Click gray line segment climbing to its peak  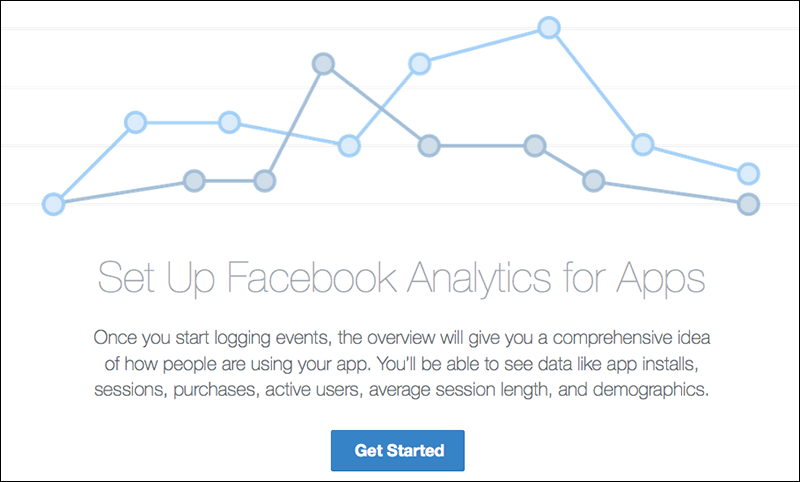[x=294, y=122]
